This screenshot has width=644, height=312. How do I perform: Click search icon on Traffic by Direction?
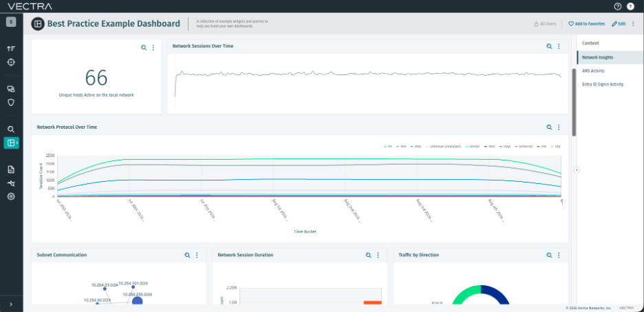point(549,255)
